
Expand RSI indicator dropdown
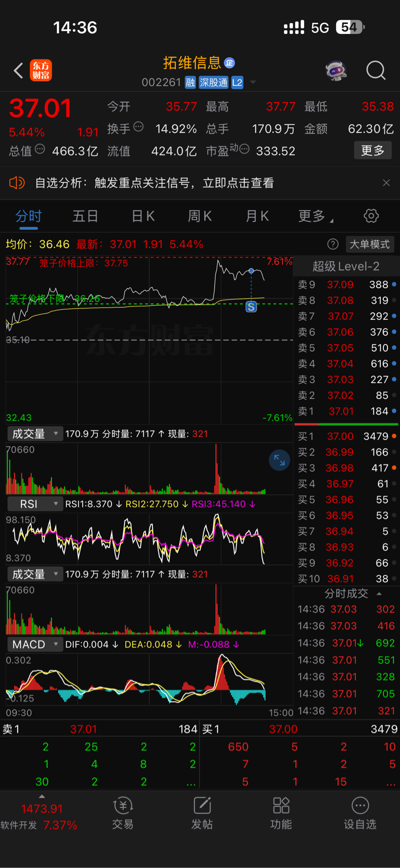click(x=35, y=504)
